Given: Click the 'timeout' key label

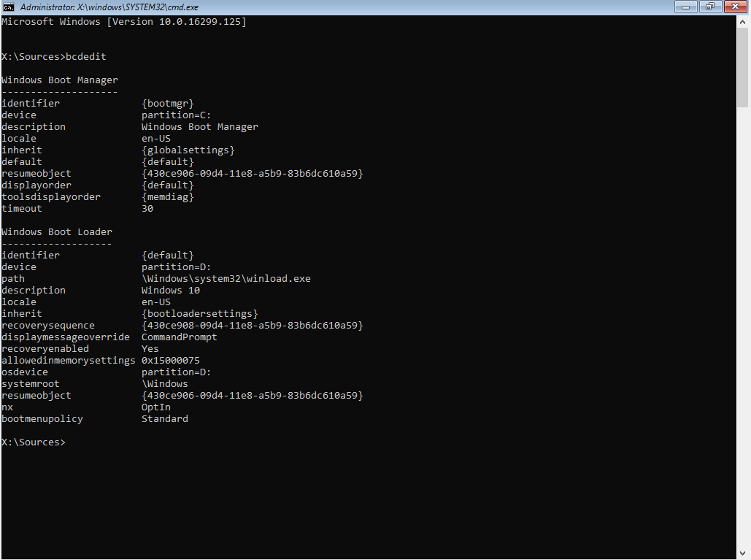Looking at the screenshot, I should click(x=22, y=208).
